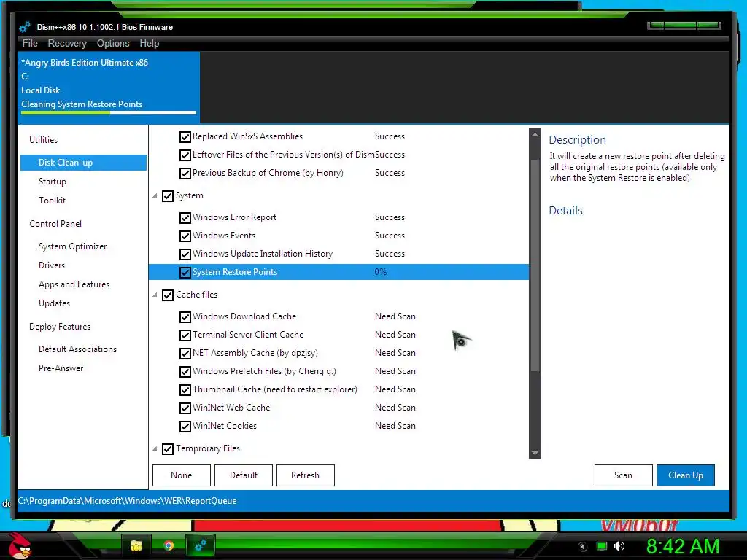
Task: Click the 8:42 AM taskbar clock
Action: point(683,546)
